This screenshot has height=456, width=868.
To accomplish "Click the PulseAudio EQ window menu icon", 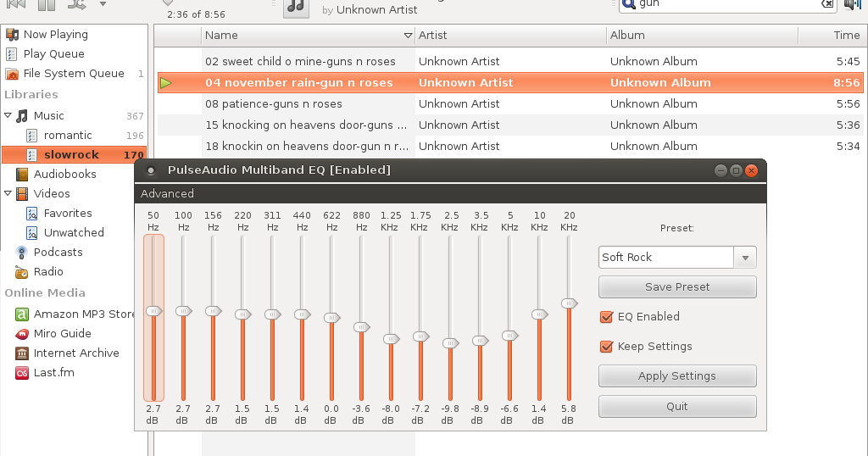I will [150, 170].
